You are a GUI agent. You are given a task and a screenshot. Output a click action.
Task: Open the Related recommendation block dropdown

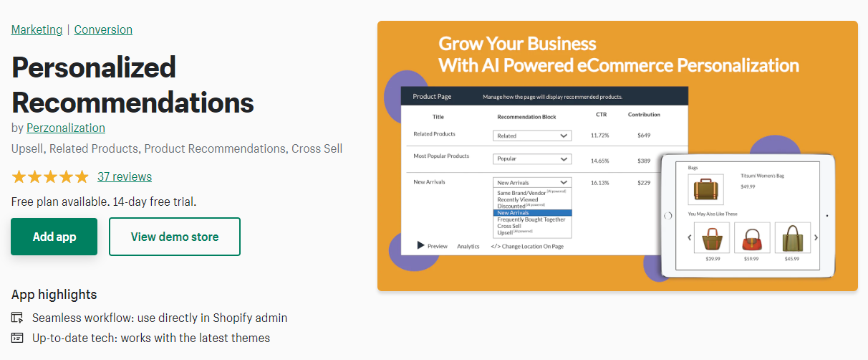point(532,136)
